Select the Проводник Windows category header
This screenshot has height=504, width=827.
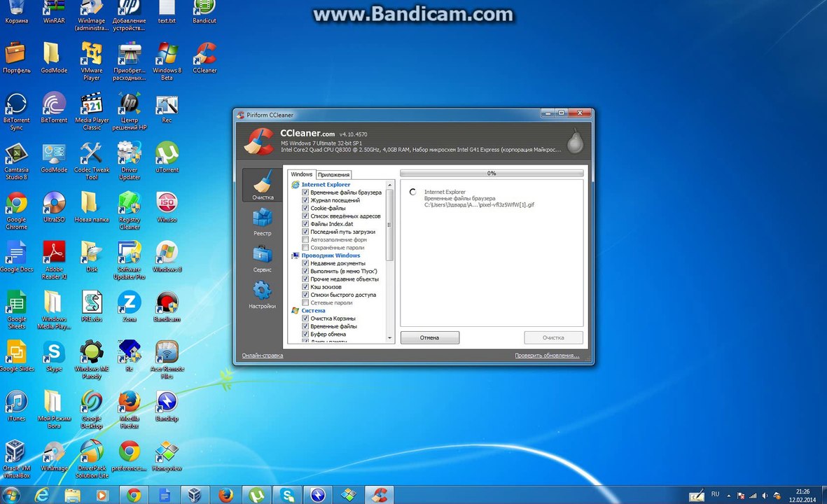[331, 255]
